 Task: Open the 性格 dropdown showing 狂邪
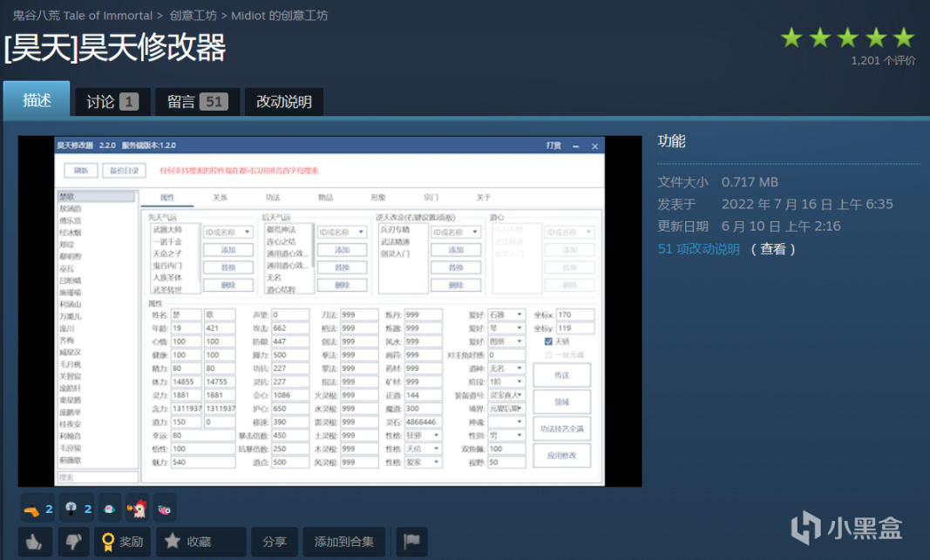click(x=423, y=435)
